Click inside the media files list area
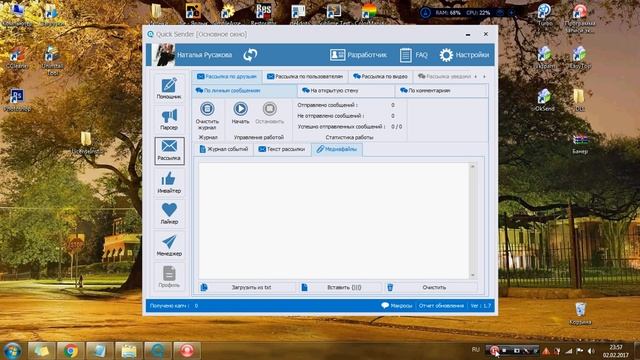Image resolution: width=640 pixels, height=360 pixels. pyautogui.click(x=334, y=220)
